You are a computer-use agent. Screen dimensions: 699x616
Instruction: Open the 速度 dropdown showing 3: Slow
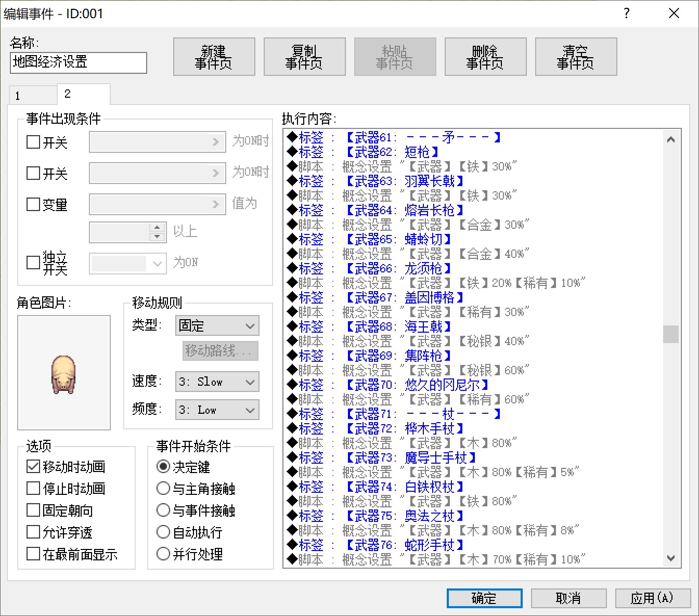coord(217,382)
